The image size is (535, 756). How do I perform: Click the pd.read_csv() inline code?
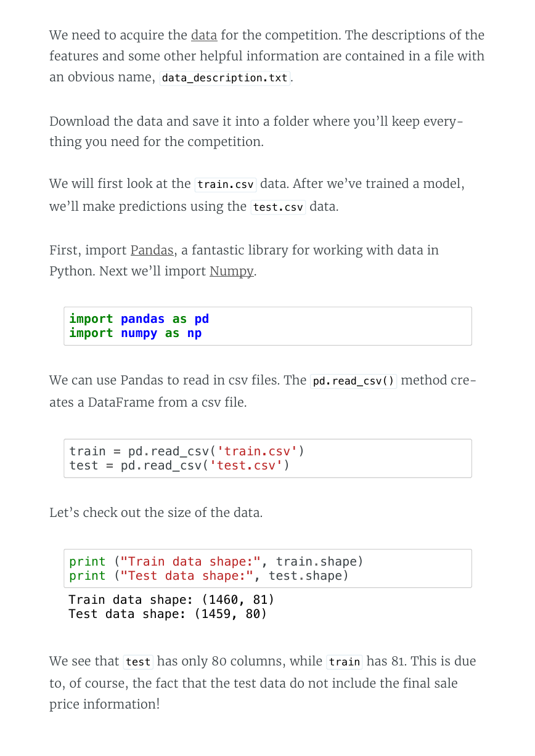click(x=354, y=381)
